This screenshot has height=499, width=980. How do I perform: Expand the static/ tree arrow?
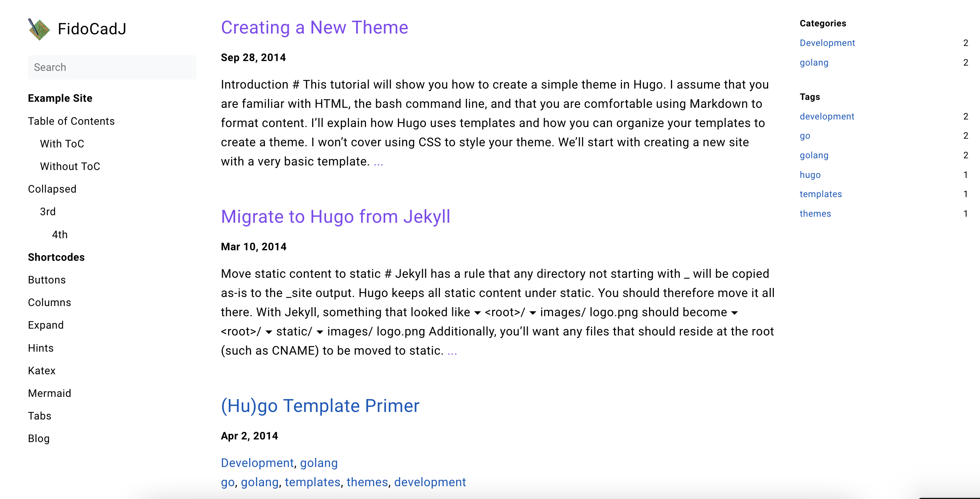click(269, 332)
